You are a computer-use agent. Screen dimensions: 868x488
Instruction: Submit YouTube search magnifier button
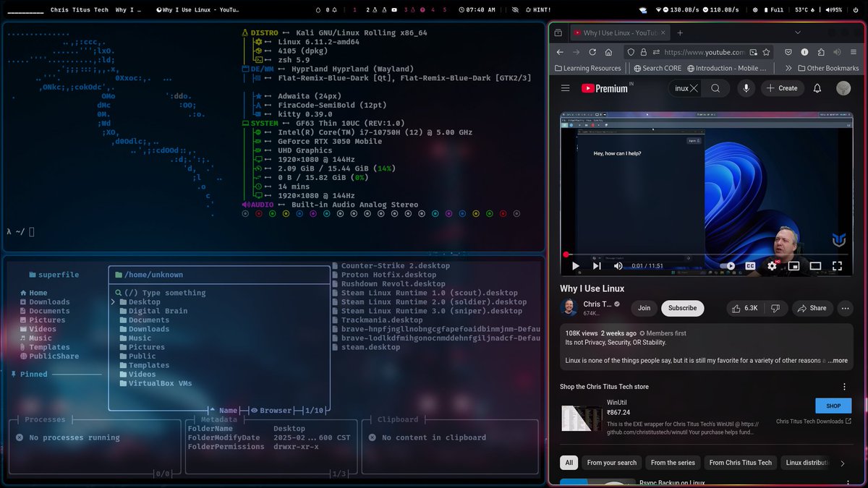pyautogui.click(x=715, y=88)
